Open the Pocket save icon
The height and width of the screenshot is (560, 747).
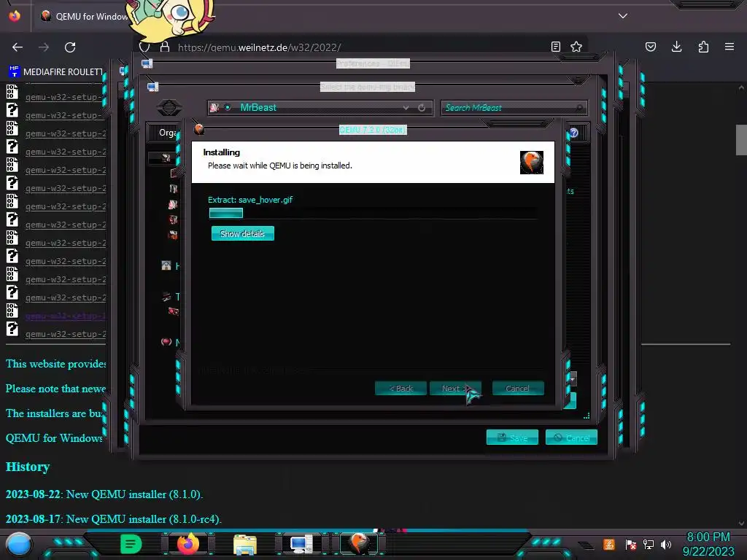[651, 47]
